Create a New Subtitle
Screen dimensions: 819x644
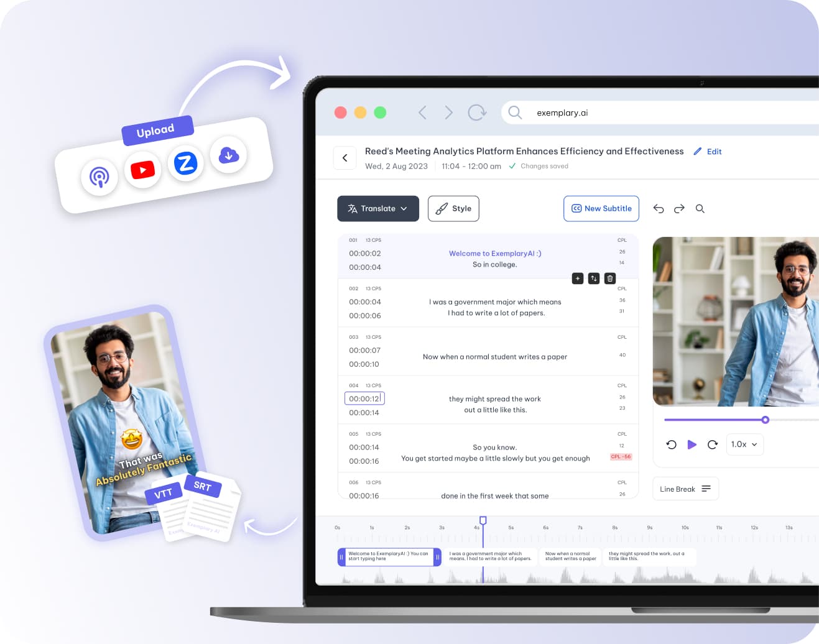[601, 209]
